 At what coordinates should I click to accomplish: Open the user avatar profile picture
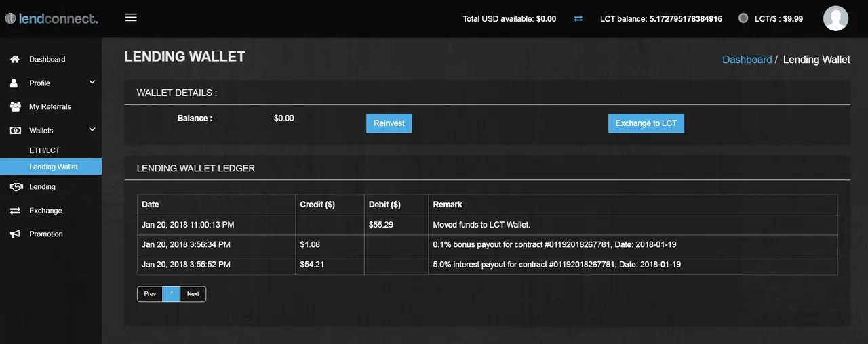(836, 18)
